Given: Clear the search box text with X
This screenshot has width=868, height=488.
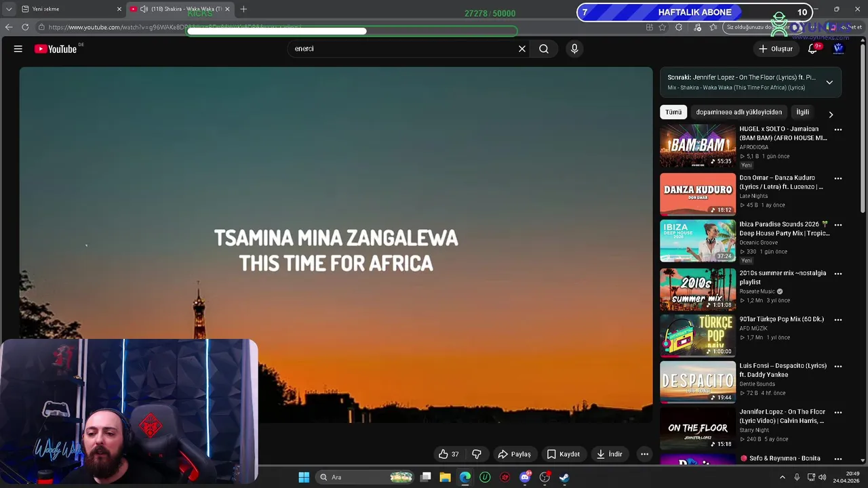Looking at the screenshot, I should [522, 49].
